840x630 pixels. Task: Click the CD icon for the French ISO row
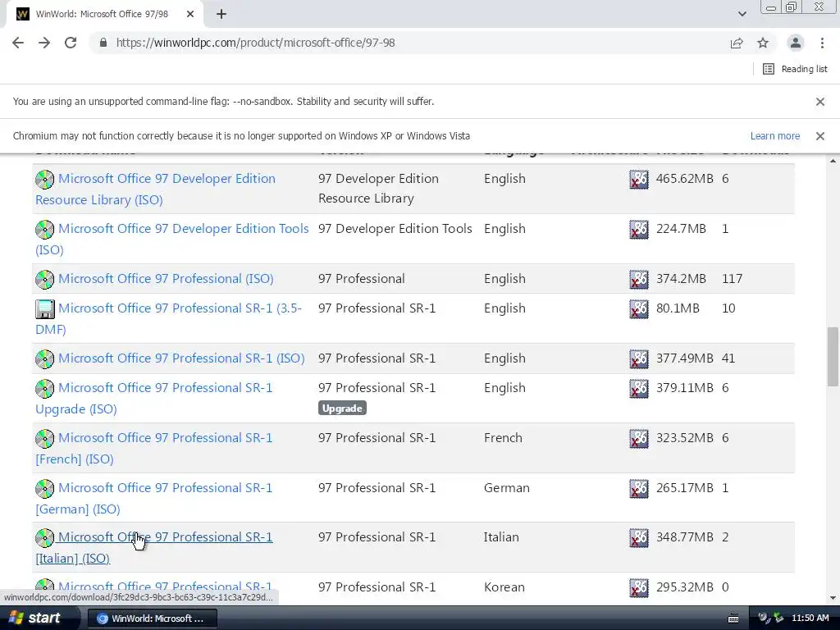pos(45,439)
